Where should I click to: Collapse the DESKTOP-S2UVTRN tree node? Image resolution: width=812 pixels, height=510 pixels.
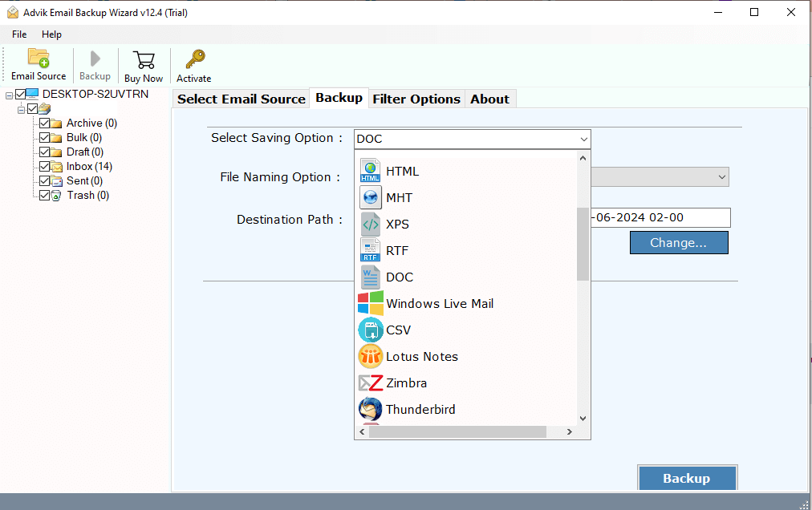[x=10, y=95]
